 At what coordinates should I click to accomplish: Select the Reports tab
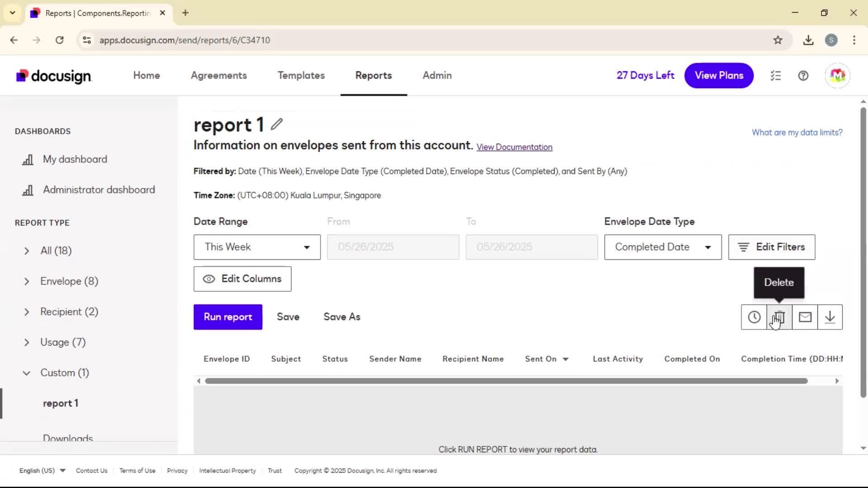click(x=373, y=75)
